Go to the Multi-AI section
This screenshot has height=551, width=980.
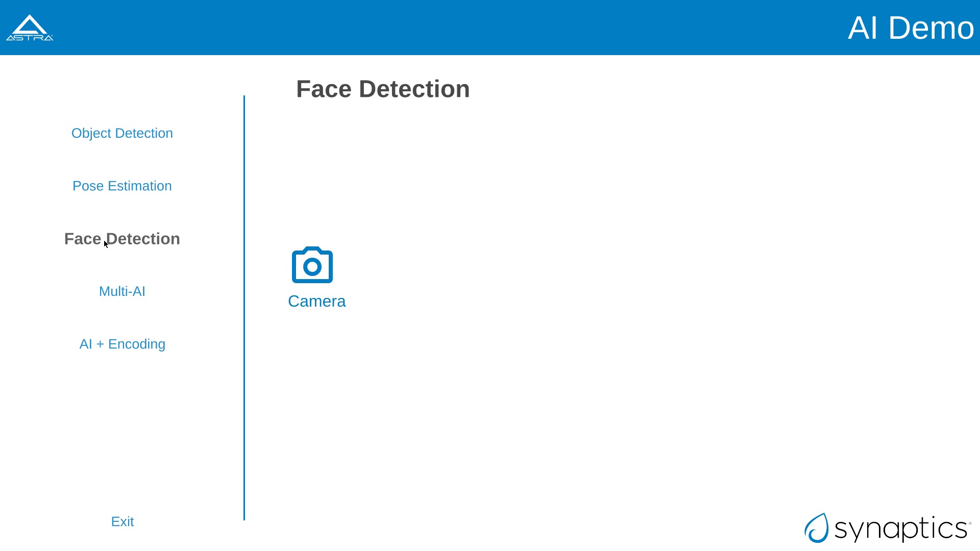[x=122, y=291]
